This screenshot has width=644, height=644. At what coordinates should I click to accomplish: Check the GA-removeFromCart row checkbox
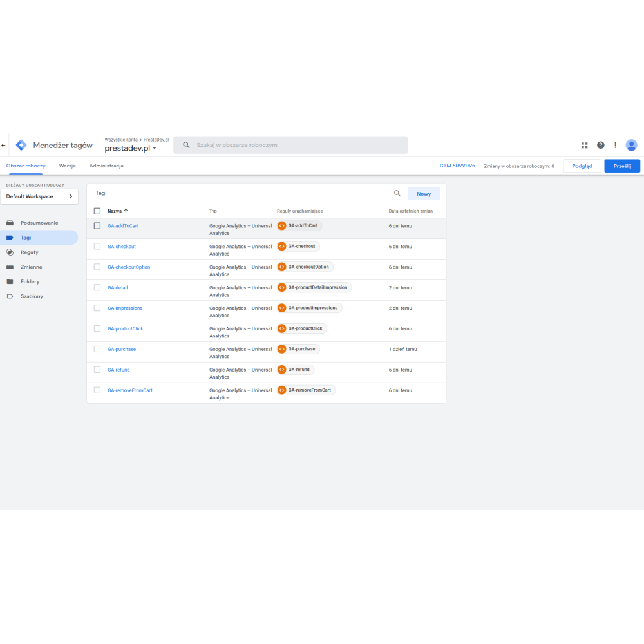click(97, 390)
